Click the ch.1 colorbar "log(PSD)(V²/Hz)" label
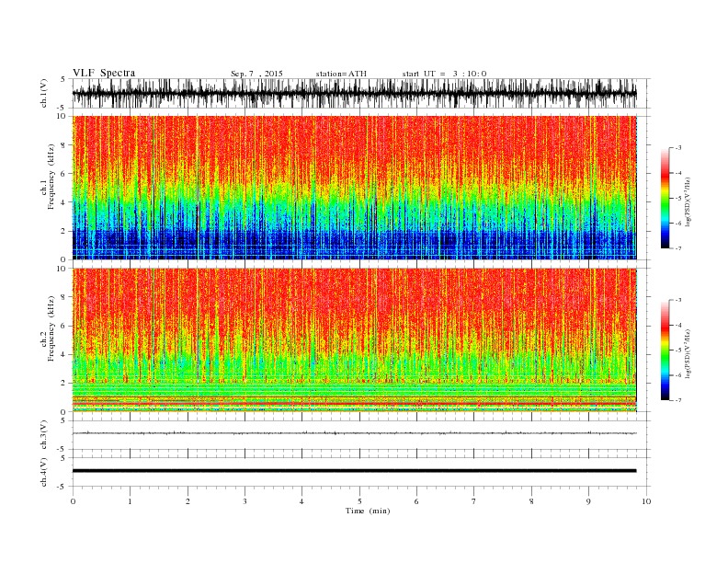The image size is (728, 563). click(x=688, y=201)
